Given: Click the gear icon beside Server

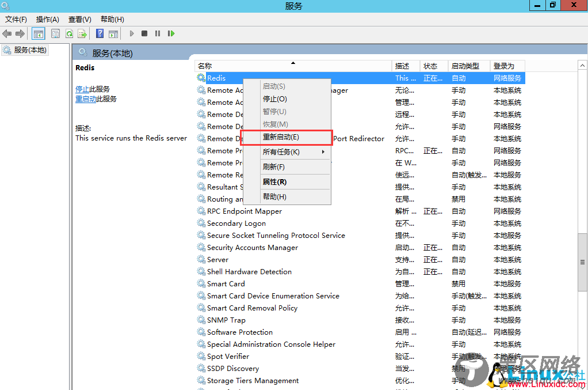Looking at the screenshot, I should (201, 259).
